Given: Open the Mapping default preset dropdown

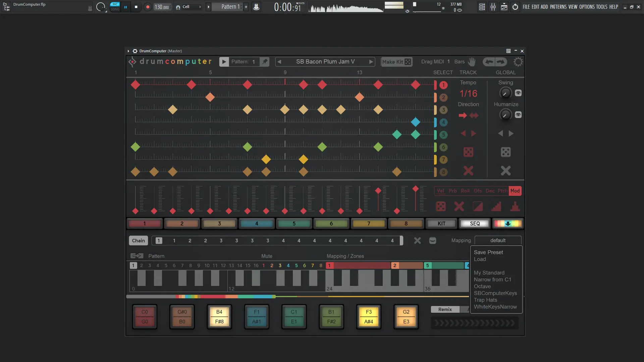Looking at the screenshot, I should tap(498, 241).
